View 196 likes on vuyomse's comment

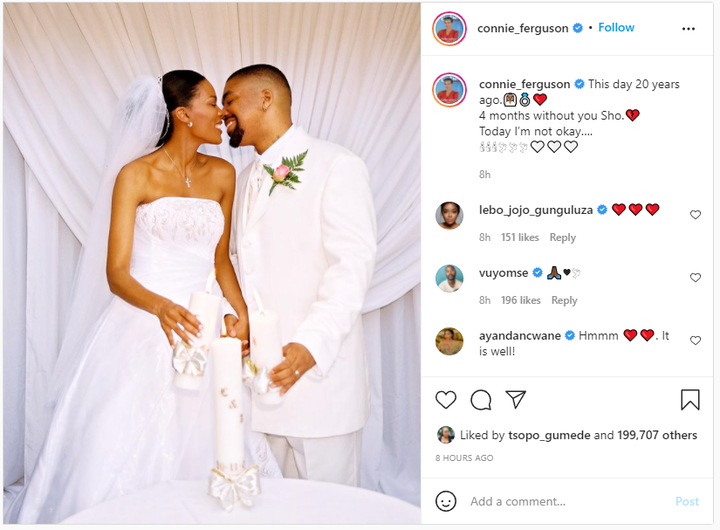point(521,300)
